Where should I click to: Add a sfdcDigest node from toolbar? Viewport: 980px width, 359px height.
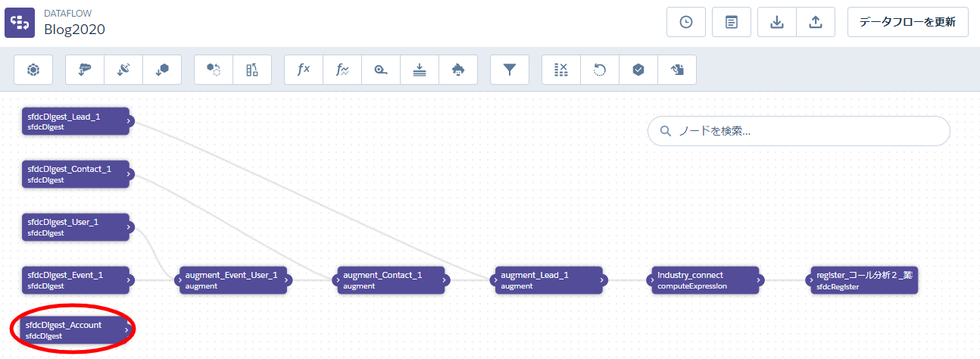85,70
